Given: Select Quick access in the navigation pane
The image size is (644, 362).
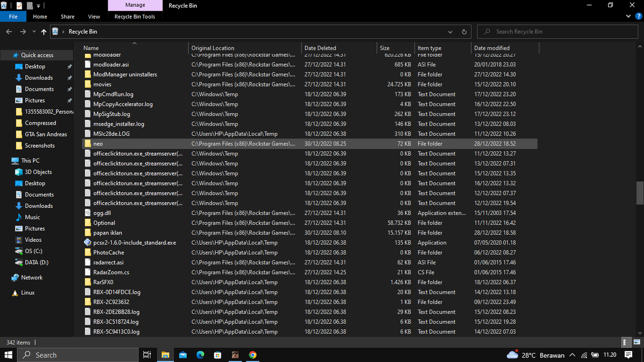Looking at the screenshot, I should pyautogui.click(x=37, y=55).
